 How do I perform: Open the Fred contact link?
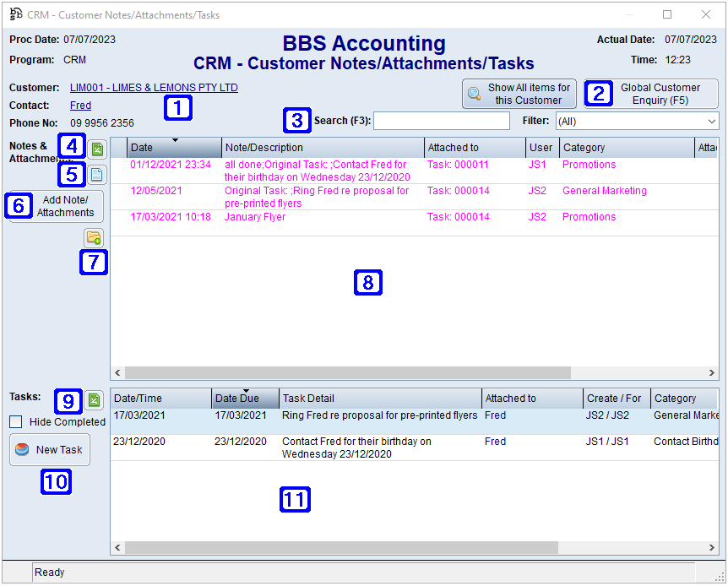[x=80, y=105]
